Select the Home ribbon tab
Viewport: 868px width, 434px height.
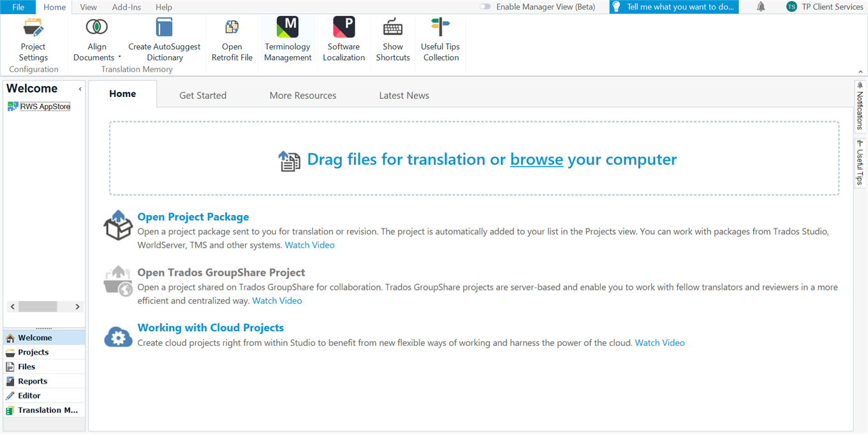(55, 7)
